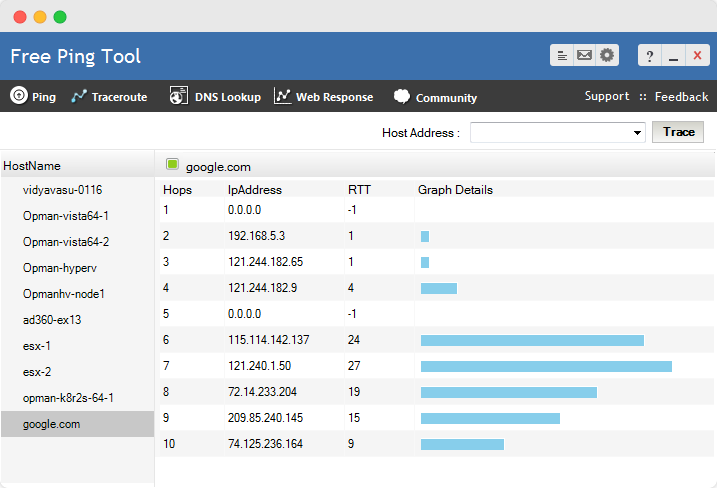Click the envelope mail icon
The image size is (717, 488).
coord(585,56)
